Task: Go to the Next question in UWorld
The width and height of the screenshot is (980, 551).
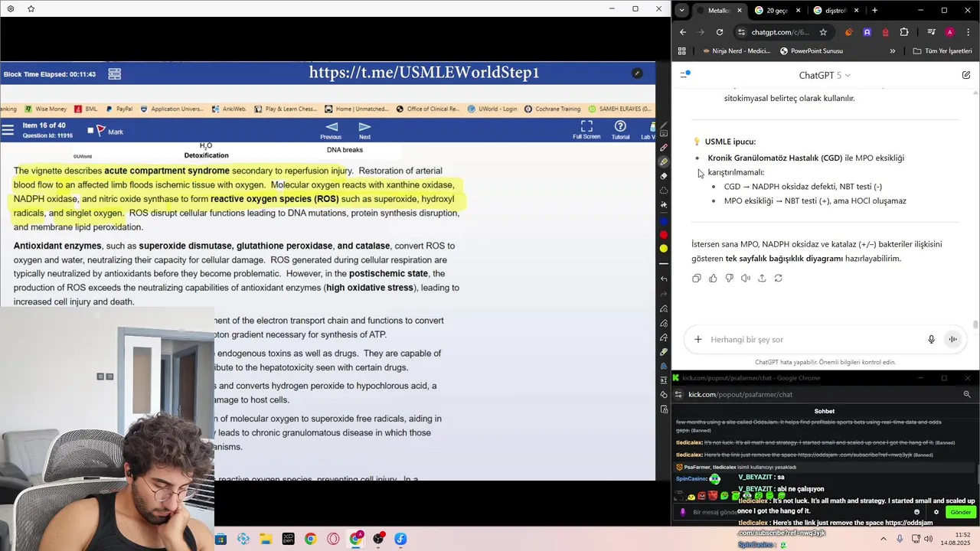Action: point(364,131)
